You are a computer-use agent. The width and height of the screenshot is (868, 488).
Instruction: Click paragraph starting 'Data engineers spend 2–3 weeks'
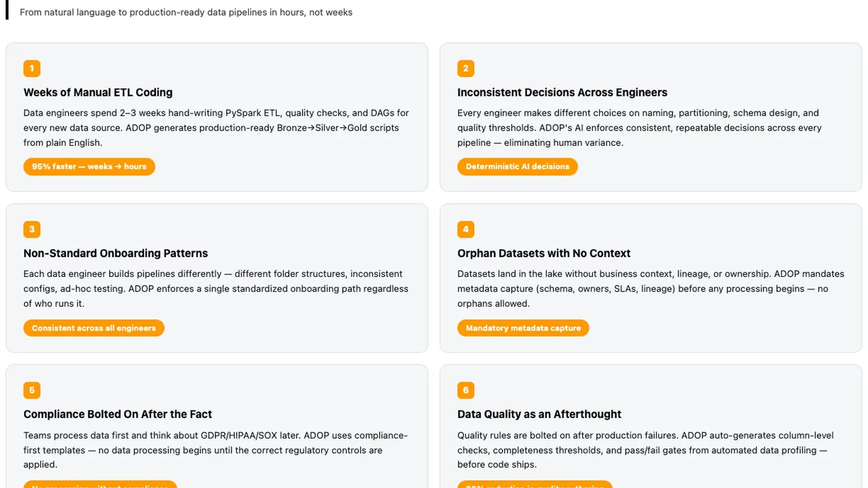pyautogui.click(x=217, y=128)
